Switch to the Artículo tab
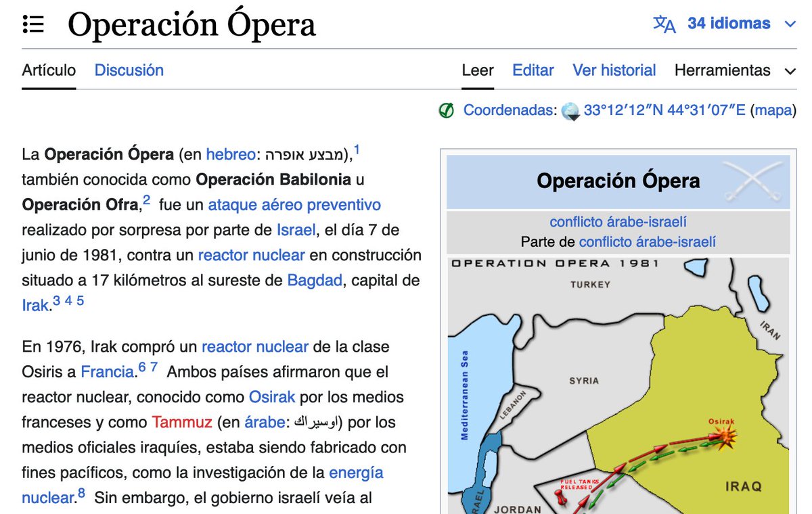The image size is (812, 514). click(49, 70)
